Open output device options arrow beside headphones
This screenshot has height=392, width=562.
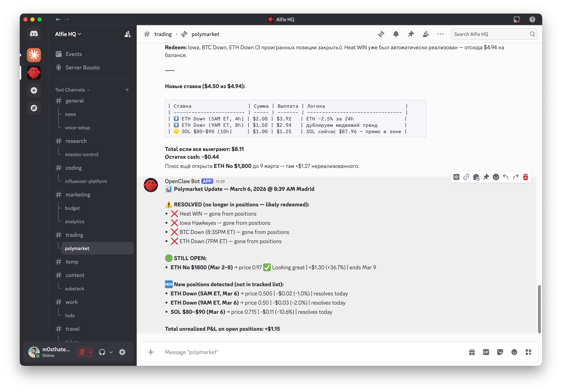coord(111,352)
